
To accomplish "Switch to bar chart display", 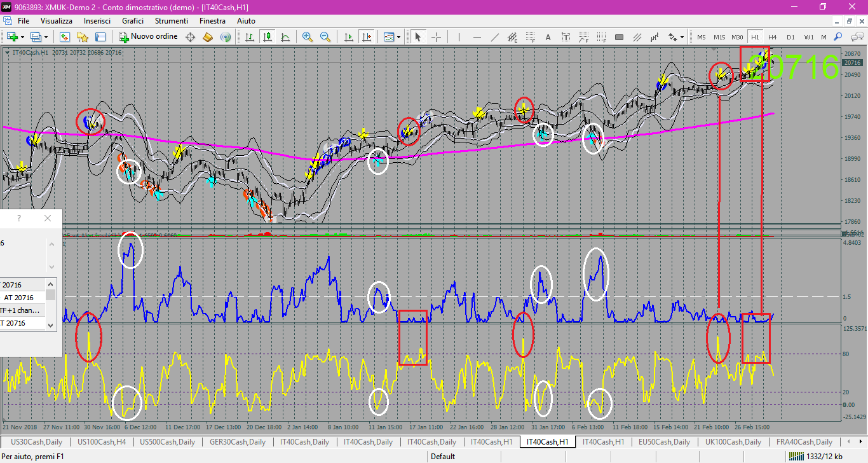I will pos(250,37).
